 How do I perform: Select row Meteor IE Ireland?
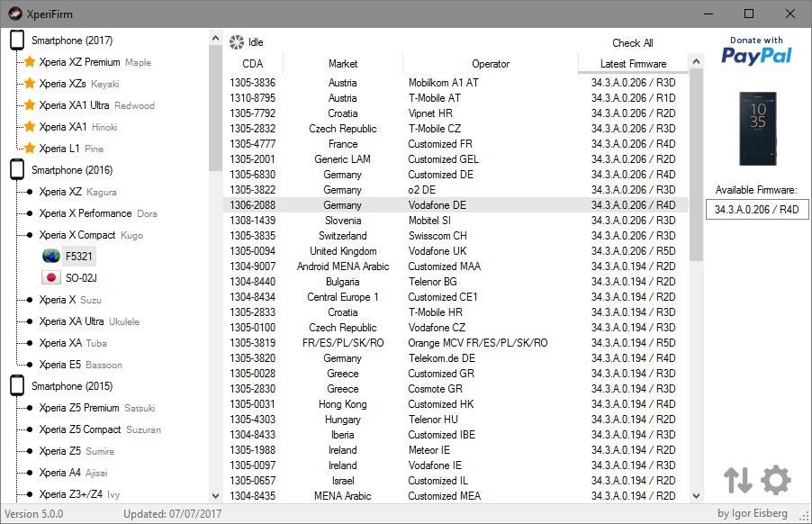(456, 450)
